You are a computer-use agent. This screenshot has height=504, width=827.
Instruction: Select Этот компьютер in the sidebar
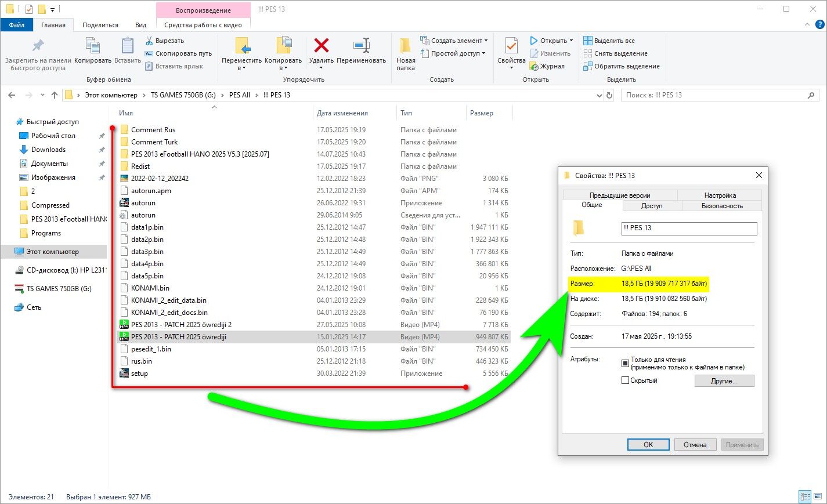pos(52,252)
